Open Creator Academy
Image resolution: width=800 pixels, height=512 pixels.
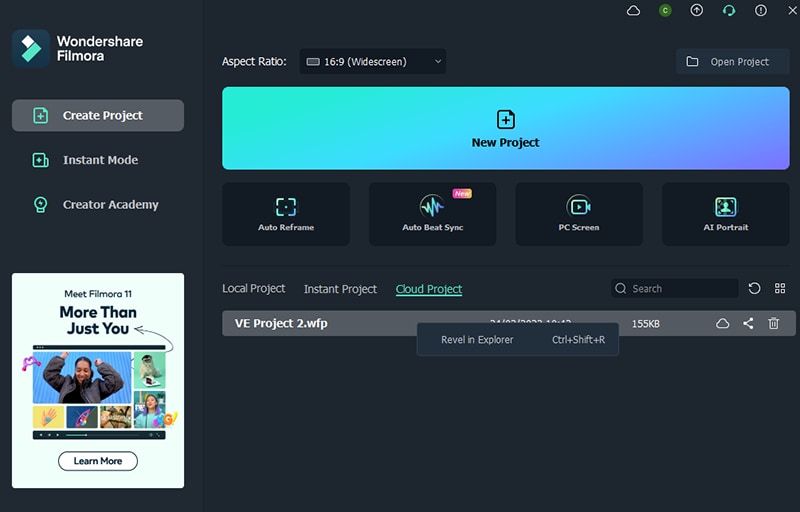[x=98, y=204]
